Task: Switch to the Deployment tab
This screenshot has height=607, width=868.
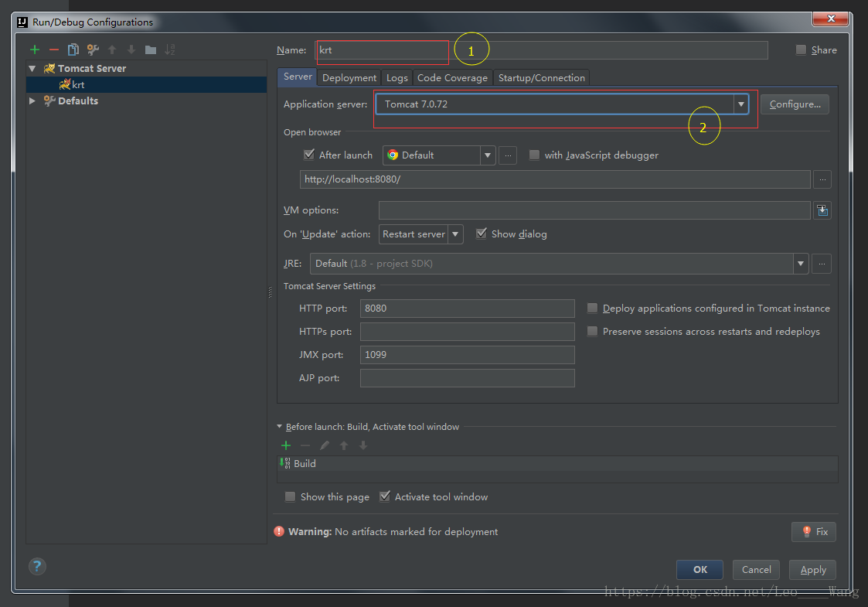Action: click(x=349, y=78)
